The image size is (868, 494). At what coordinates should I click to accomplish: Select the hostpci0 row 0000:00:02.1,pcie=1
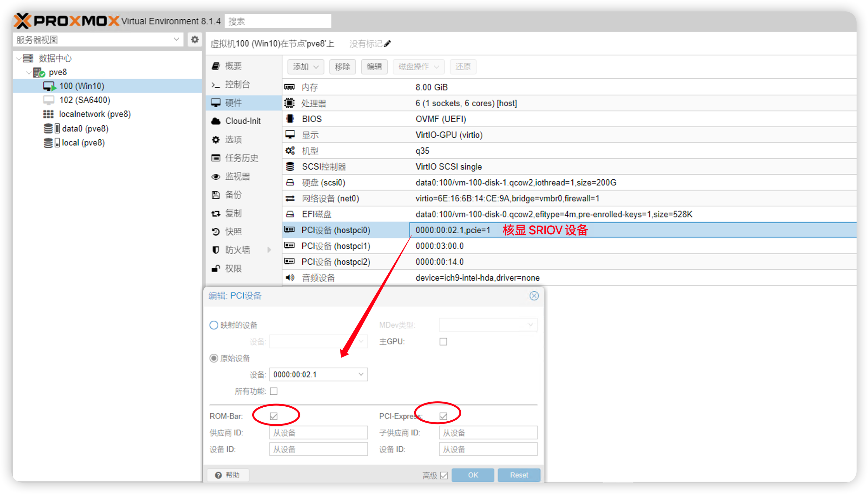(x=569, y=230)
